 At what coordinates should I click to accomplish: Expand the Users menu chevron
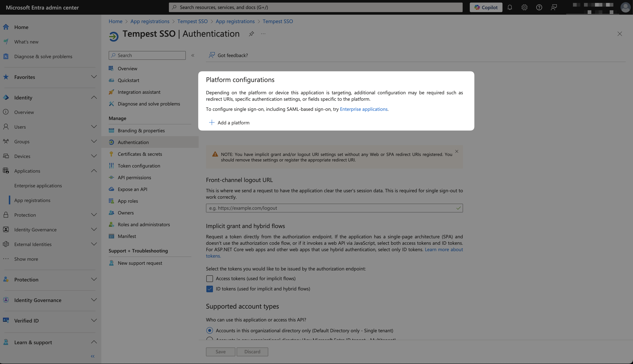pos(94,127)
